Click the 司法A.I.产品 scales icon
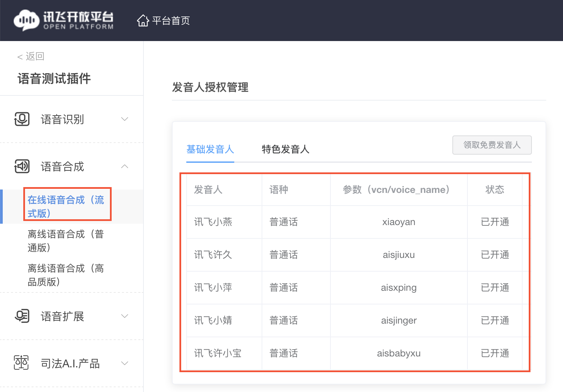The width and height of the screenshot is (563, 392). pyautogui.click(x=21, y=363)
